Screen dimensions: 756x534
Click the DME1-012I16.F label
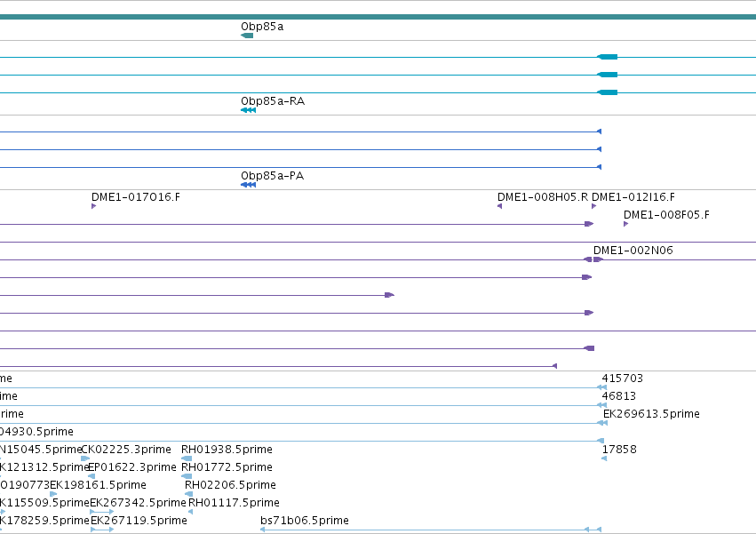click(633, 197)
